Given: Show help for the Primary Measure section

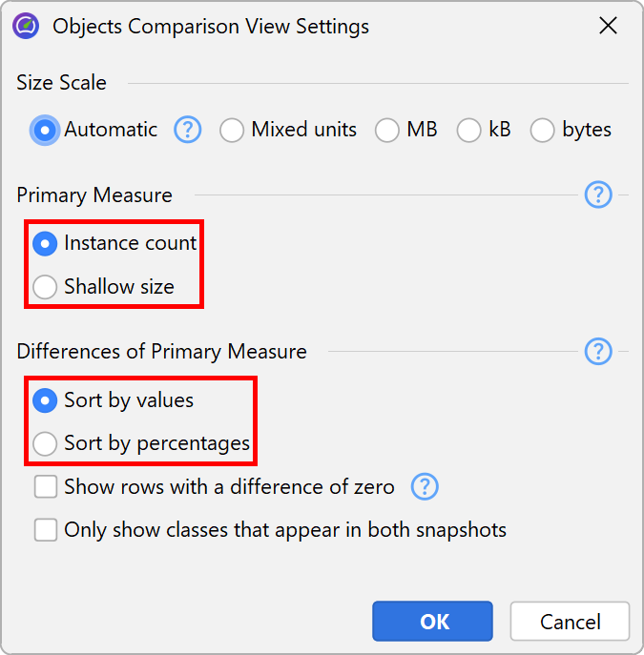Looking at the screenshot, I should tap(597, 194).
